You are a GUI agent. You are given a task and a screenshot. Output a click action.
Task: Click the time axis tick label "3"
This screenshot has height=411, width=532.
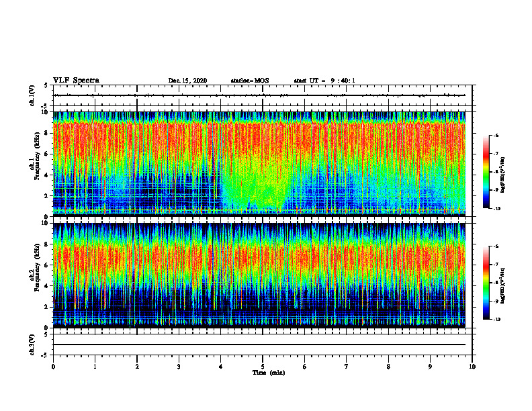click(x=179, y=367)
